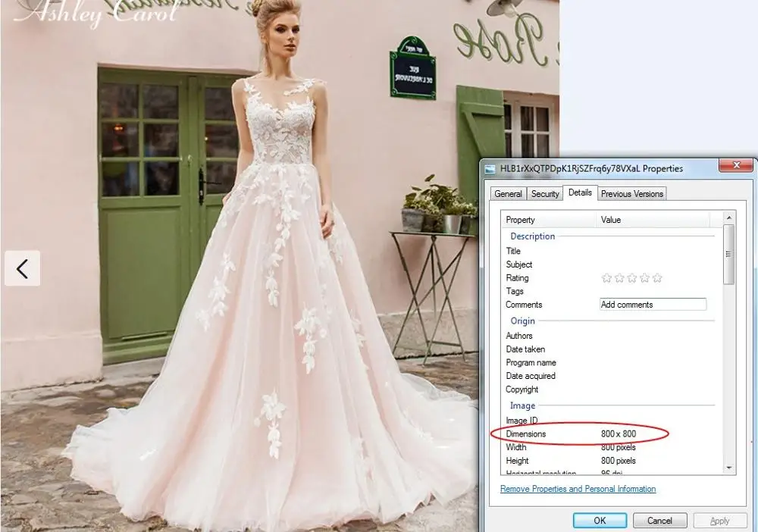
Task: Set rating to four stars
Action: coord(644,278)
